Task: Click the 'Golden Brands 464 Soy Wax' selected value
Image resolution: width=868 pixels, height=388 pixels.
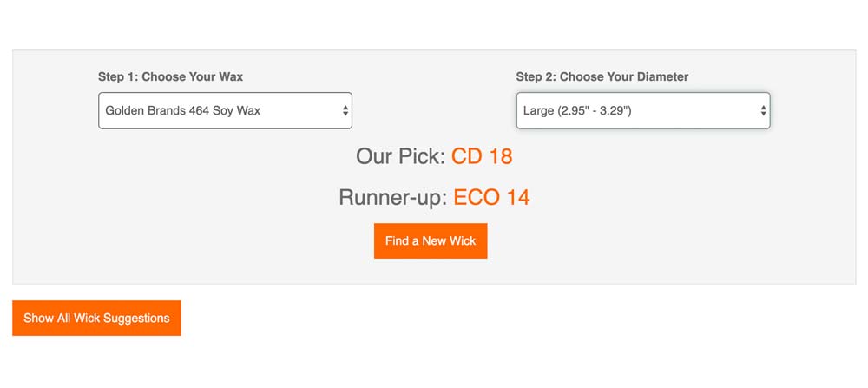Action: [x=182, y=111]
